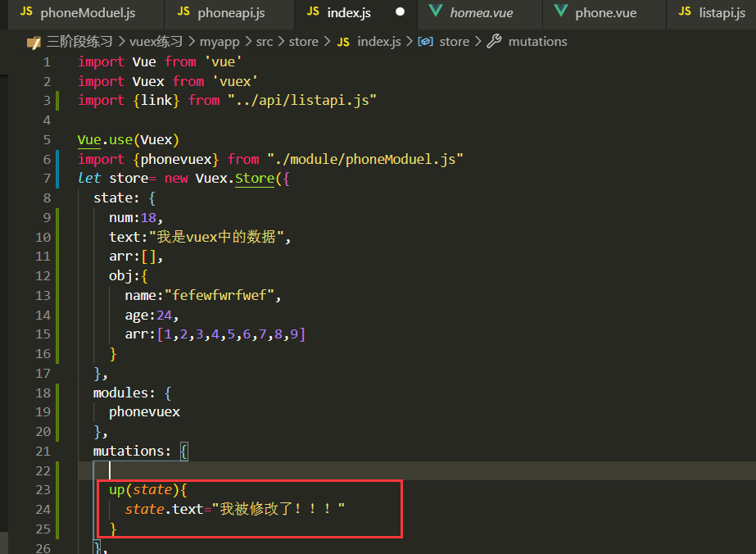Click the 'vuex' import string on line 2
The width and height of the screenshot is (756, 554).
pyautogui.click(x=235, y=81)
